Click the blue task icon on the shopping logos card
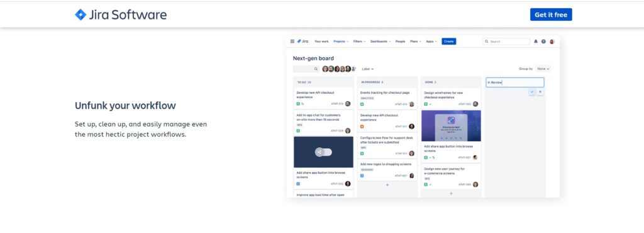This screenshot has width=644, height=233. point(362,176)
